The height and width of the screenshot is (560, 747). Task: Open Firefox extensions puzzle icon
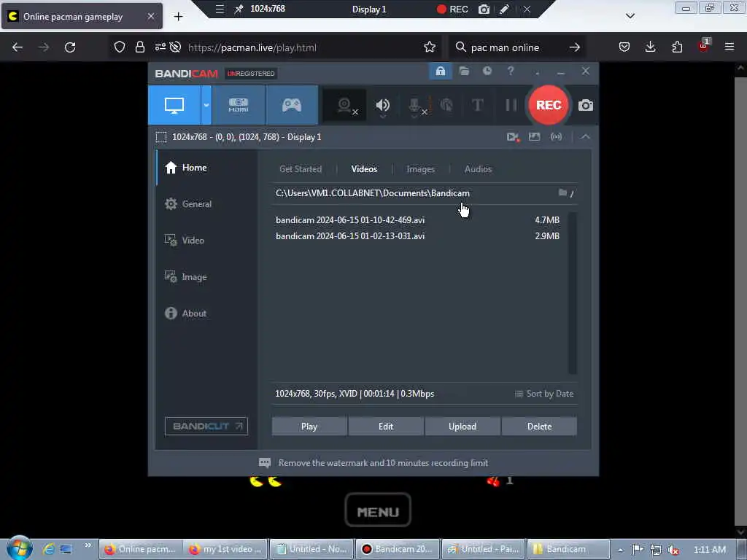click(x=677, y=47)
